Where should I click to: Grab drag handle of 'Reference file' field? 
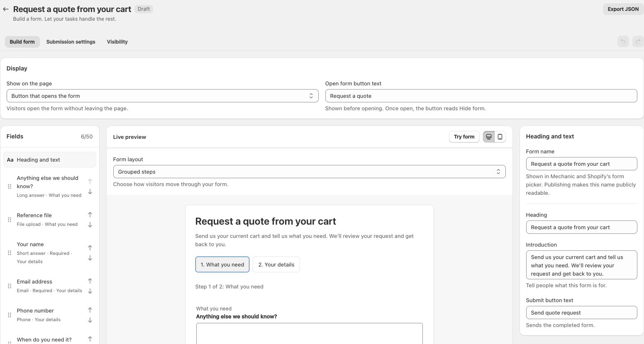pos(10,220)
